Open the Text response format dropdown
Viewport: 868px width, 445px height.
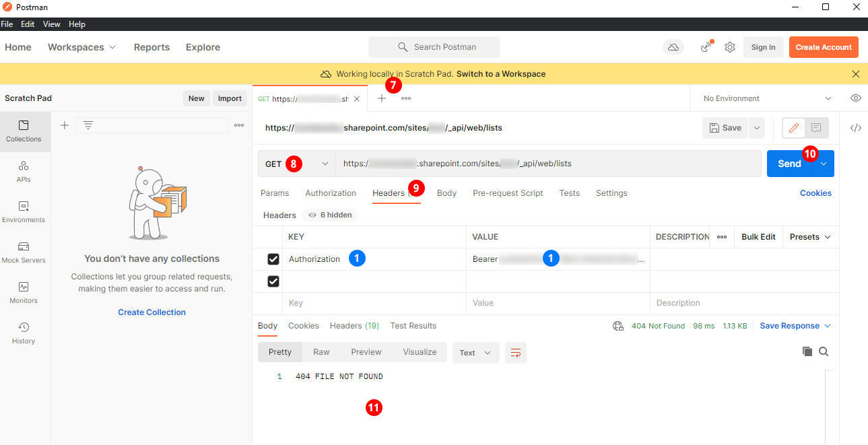(476, 353)
